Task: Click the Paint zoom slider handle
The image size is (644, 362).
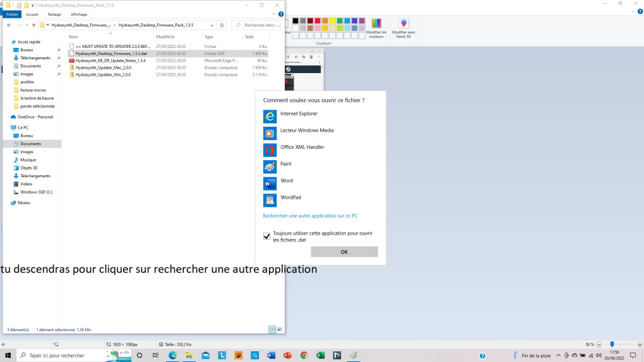Action: pyautogui.click(x=612, y=344)
